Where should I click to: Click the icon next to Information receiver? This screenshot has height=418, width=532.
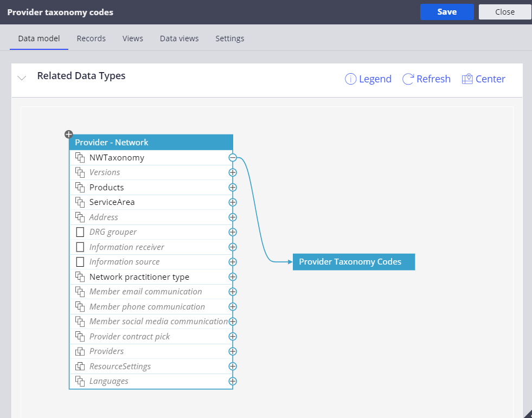pos(80,247)
